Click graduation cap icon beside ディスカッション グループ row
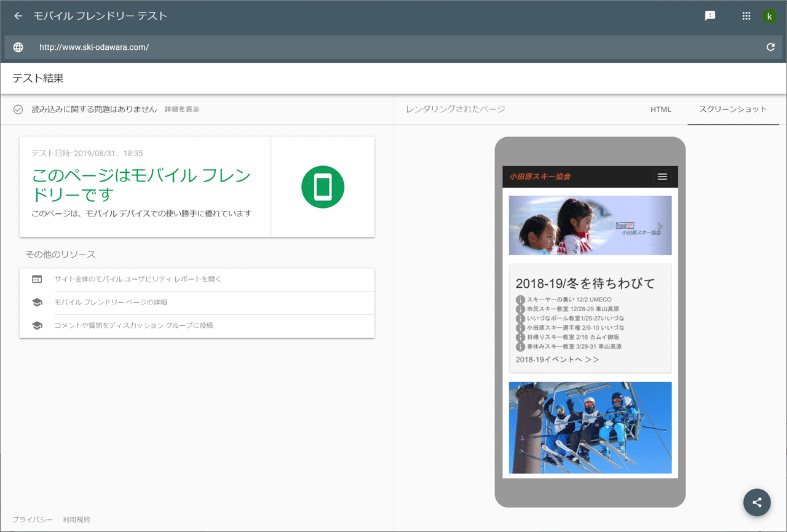The height and width of the screenshot is (532, 787). pos(37,325)
